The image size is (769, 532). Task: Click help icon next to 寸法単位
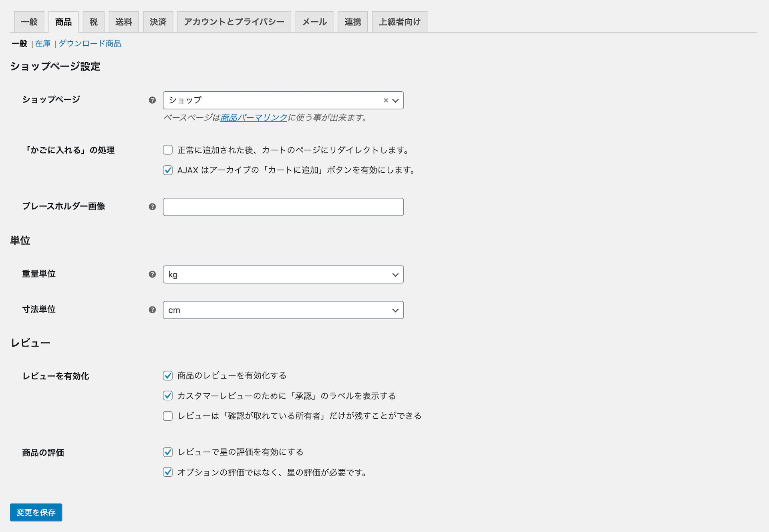click(152, 310)
